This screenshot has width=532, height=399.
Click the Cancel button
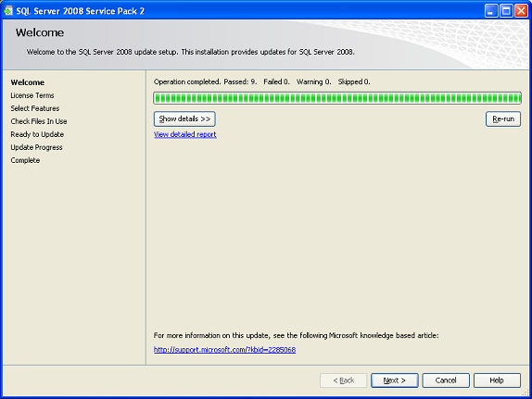(446, 380)
